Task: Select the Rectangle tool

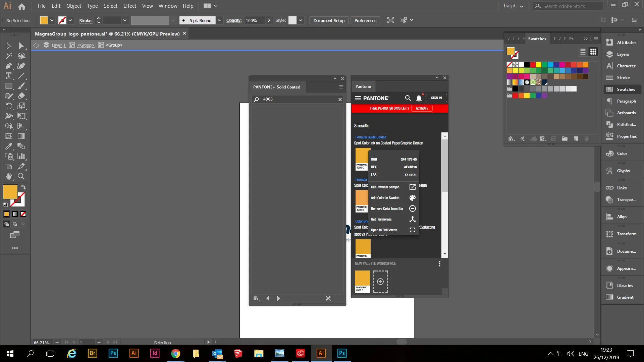Action: pos(9,86)
